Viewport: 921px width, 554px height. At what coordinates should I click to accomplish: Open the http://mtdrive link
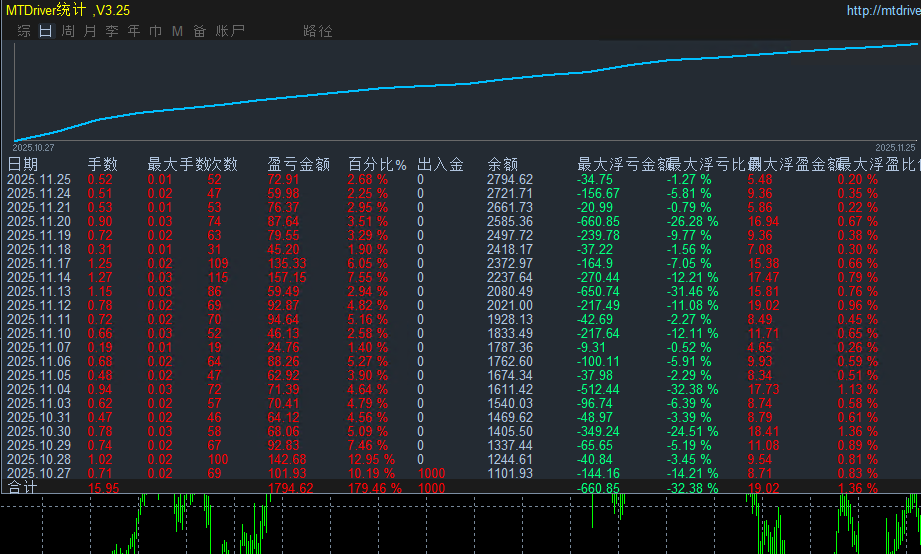coord(882,11)
